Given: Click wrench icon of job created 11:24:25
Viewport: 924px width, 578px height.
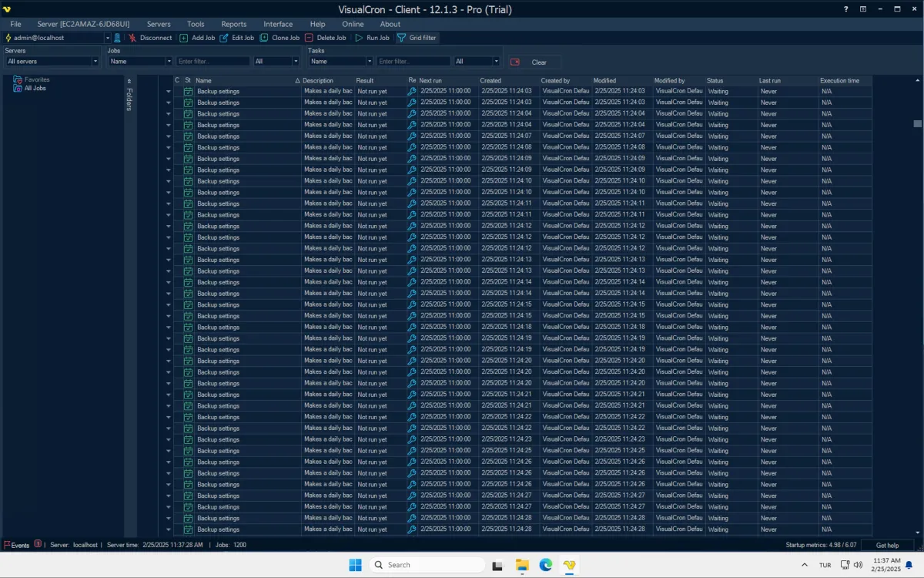Looking at the screenshot, I should [x=412, y=451].
